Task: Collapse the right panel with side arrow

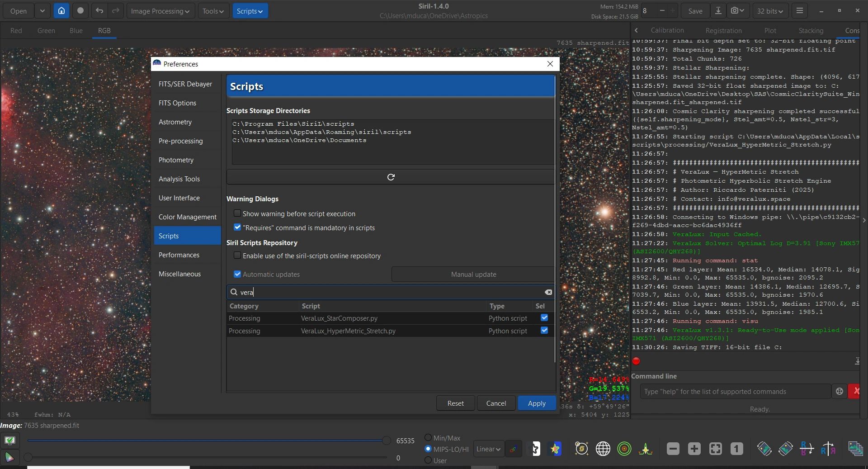Action: (x=864, y=220)
